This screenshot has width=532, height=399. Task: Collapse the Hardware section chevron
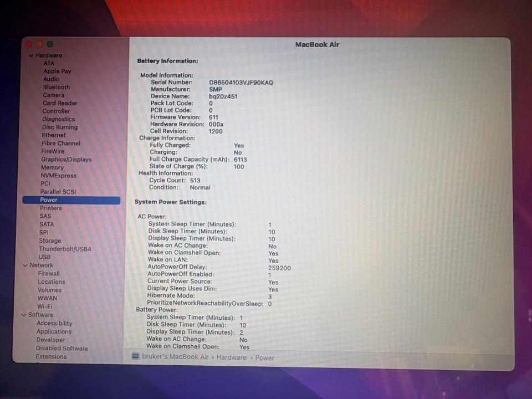31,55
